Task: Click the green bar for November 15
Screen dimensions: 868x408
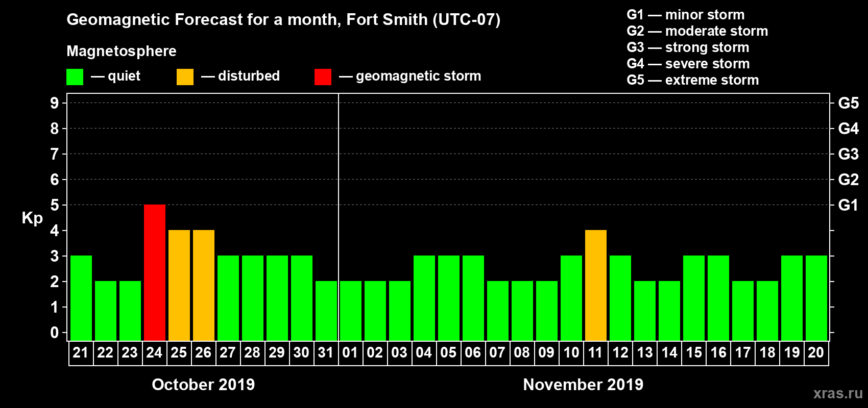Action: click(694, 298)
